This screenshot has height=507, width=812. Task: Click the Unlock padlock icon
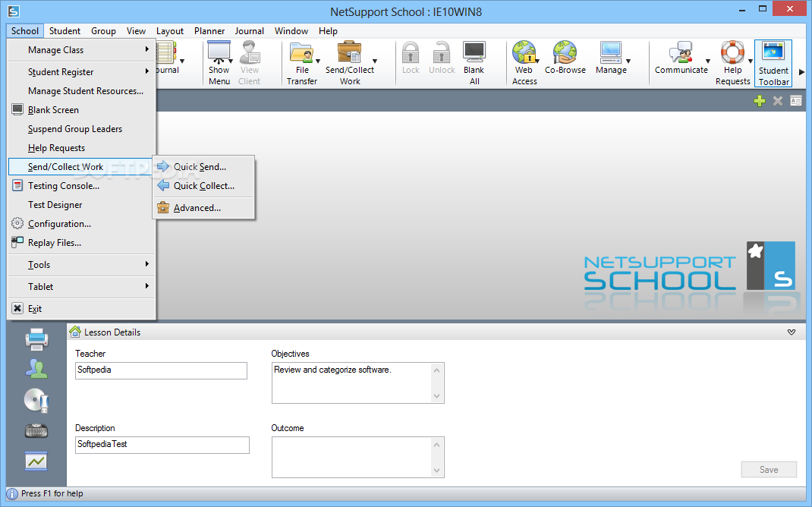(442, 52)
